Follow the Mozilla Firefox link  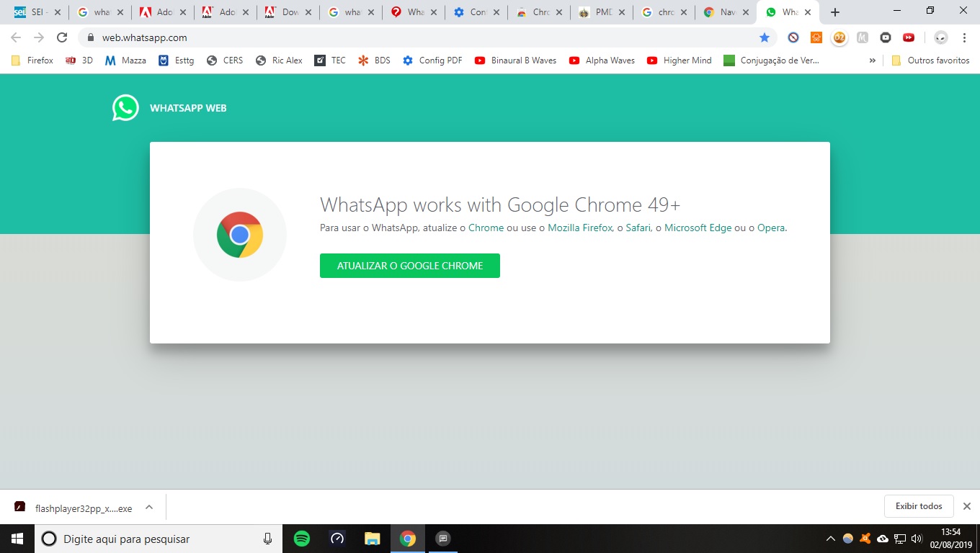(580, 228)
